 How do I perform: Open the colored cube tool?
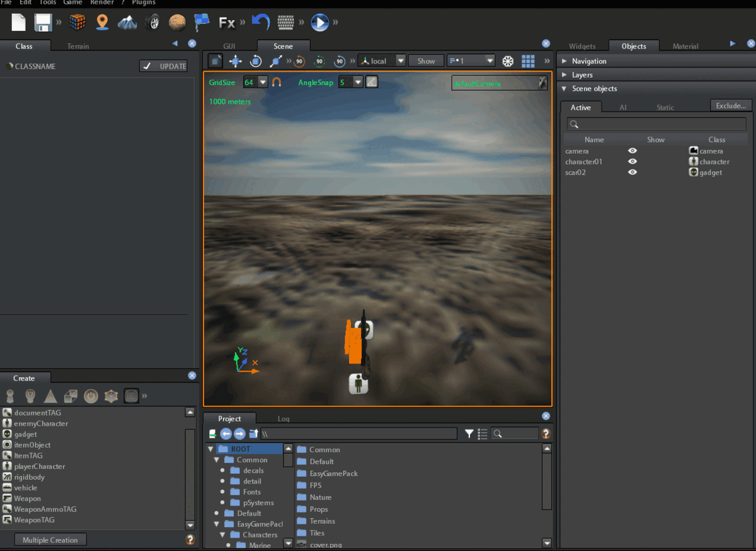[x=77, y=23]
